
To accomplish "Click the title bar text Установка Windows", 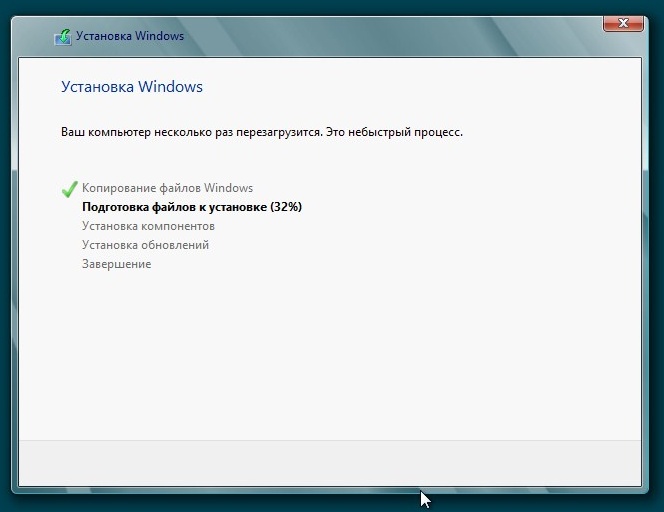I will [130, 36].
